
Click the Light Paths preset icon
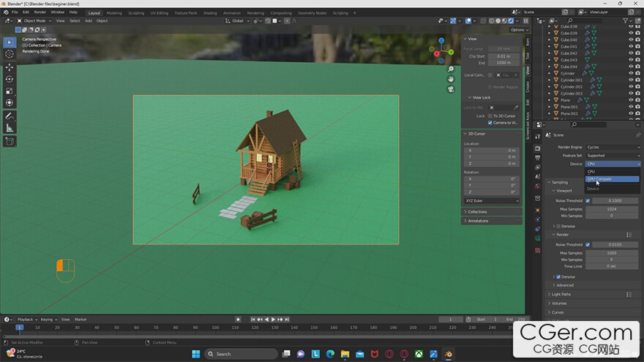click(629, 294)
